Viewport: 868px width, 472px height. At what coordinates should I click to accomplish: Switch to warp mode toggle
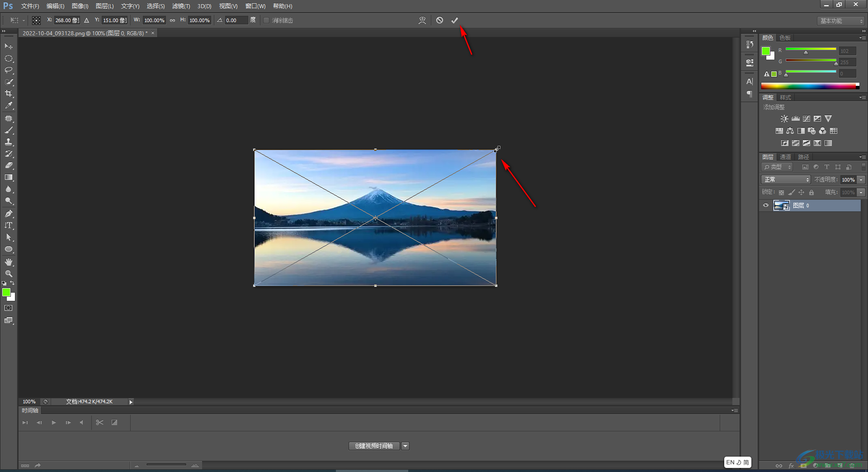(422, 20)
